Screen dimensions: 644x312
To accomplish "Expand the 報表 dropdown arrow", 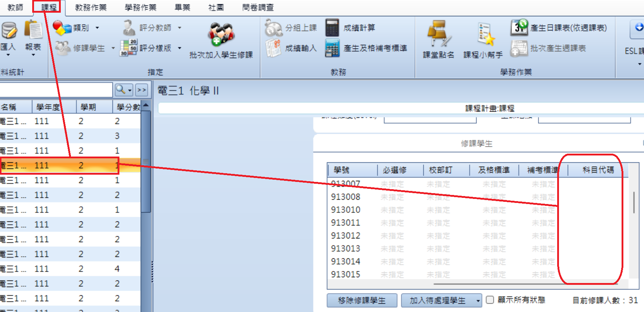I will (33, 55).
